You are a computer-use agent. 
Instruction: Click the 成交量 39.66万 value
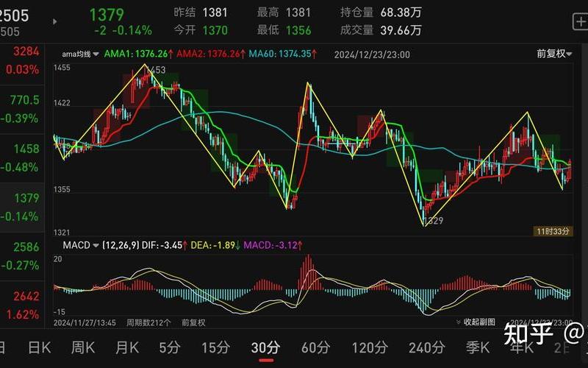(x=381, y=29)
